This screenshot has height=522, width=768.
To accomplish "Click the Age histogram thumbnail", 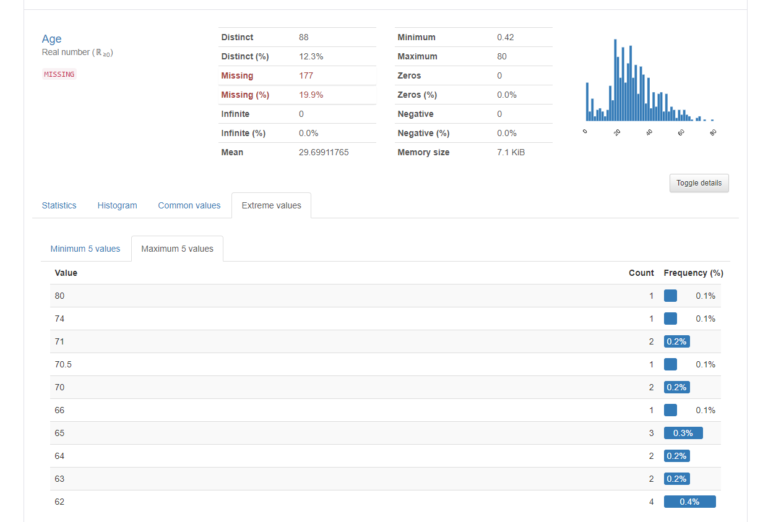I will click(651, 86).
